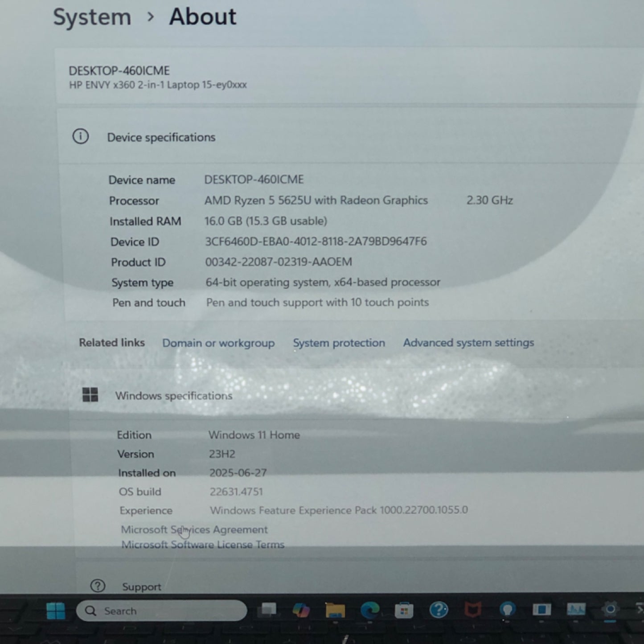Image resolution: width=644 pixels, height=644 pixels.
Task: Open System protection link
Action: pos(339,343)
